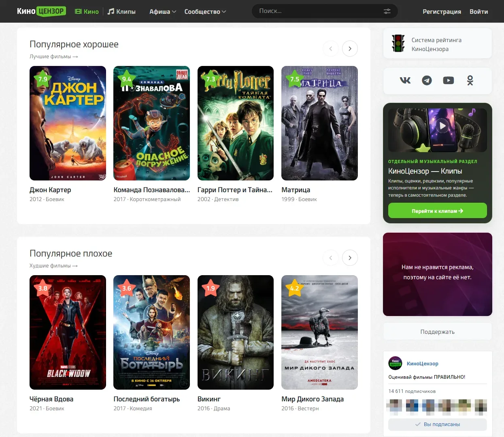The width and height of the screenshot is (504, 437).
Task: Open the Джон Картер title link
Action: [50, 190]
